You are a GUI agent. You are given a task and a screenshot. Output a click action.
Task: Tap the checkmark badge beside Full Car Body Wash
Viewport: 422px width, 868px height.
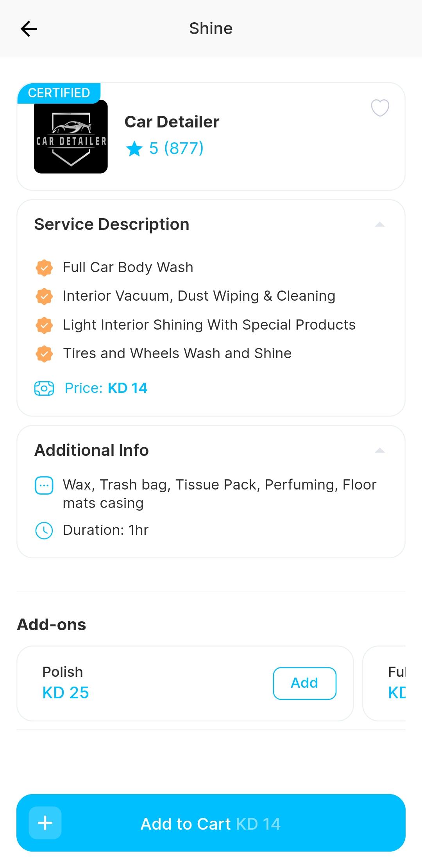(44, 268)
